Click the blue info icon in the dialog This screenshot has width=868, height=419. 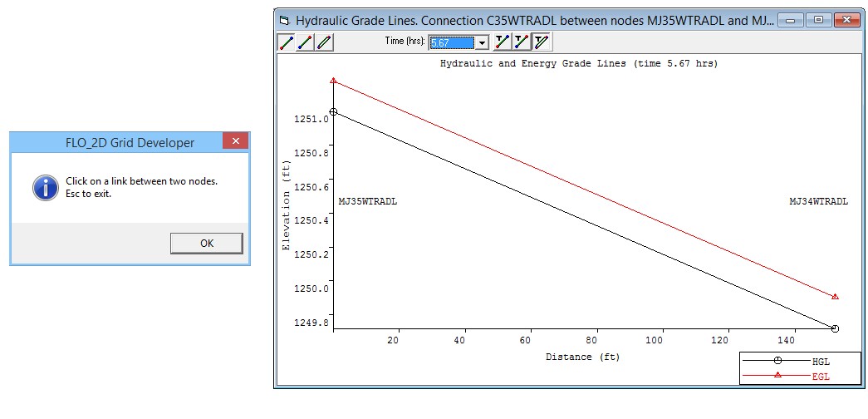pos(45,187)
